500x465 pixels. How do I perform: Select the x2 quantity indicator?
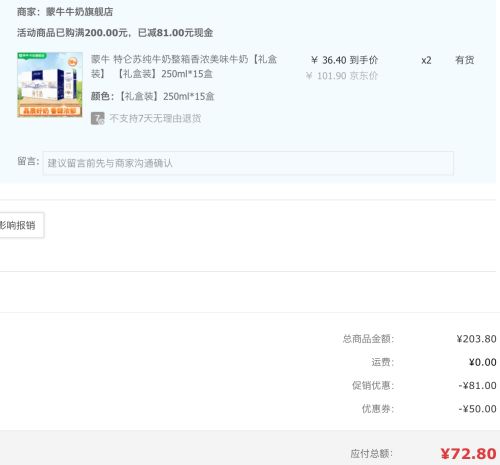coord(426,61)
